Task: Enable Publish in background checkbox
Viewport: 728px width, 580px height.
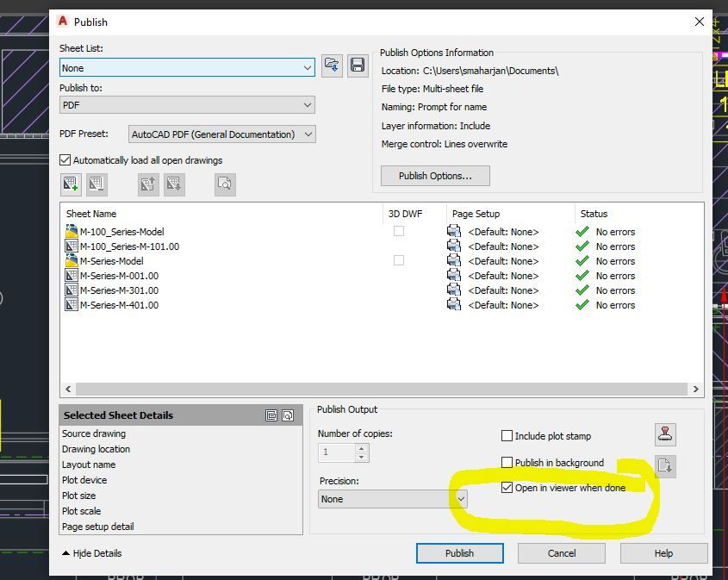Action: click(507, 463)
